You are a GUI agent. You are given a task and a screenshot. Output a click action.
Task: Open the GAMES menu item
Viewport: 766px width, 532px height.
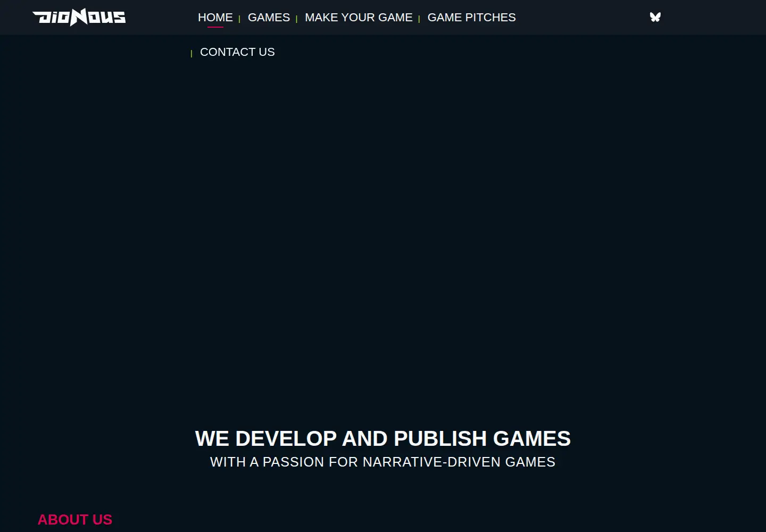tap(269, 18)
